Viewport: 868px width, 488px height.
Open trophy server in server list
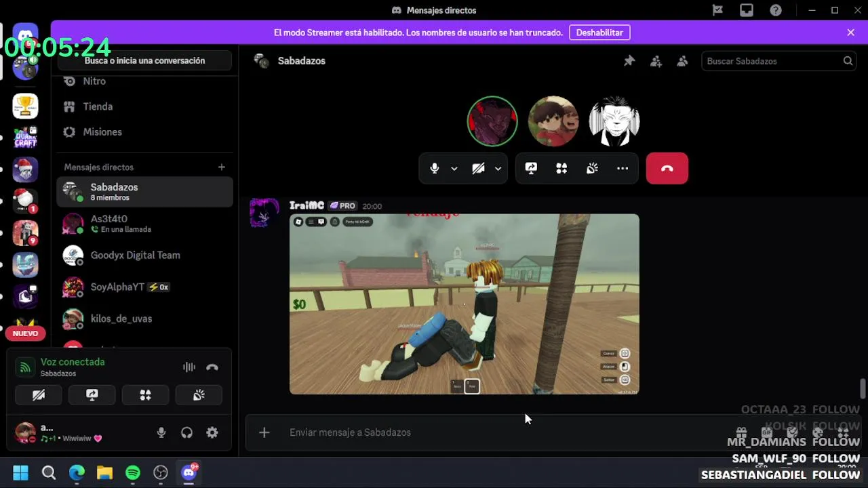pos(25,106)
